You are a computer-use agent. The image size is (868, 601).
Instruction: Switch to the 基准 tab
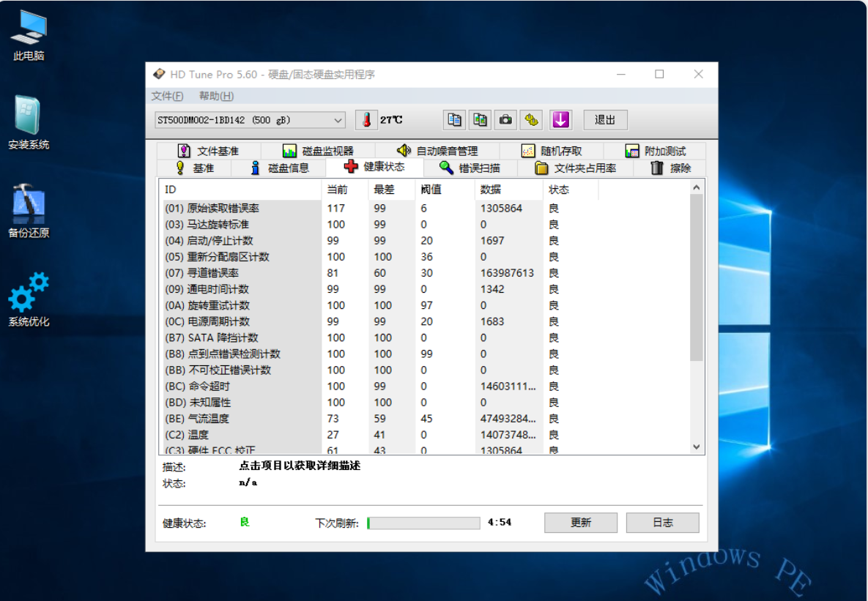click(194, 168)
